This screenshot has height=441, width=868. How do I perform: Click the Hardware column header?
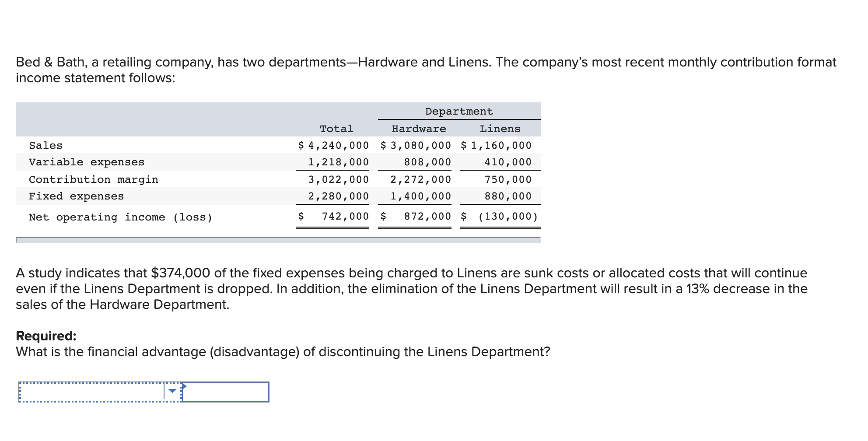(x=419, y=129)
